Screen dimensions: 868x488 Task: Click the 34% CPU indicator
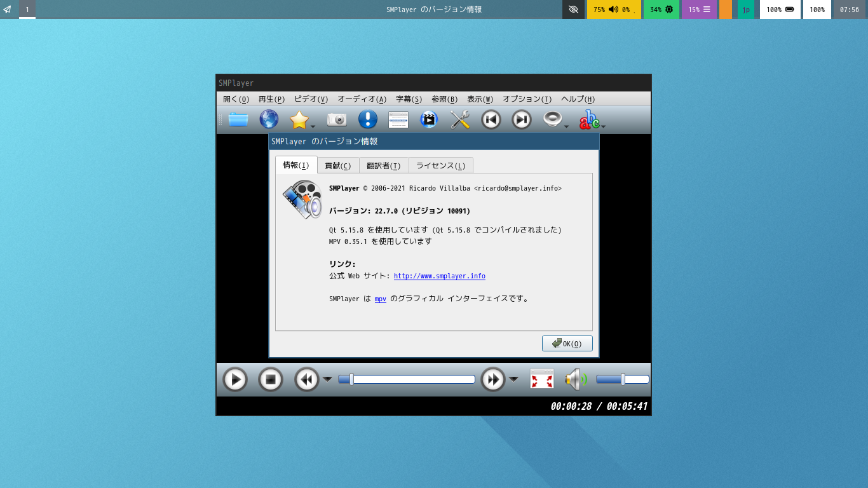[661, 10]
